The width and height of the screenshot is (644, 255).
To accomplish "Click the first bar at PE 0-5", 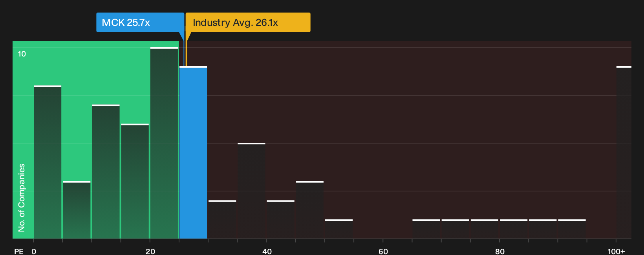I will [x=48, y=162].
